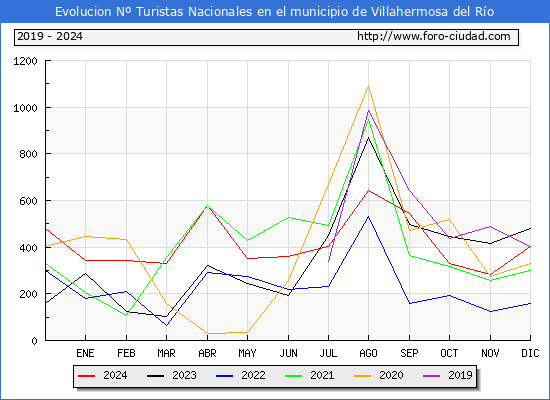The height and width of the screenshot is (400, 550).
Task: Click the green 2021 data point at JUN
Action: [x=288, y=218]
